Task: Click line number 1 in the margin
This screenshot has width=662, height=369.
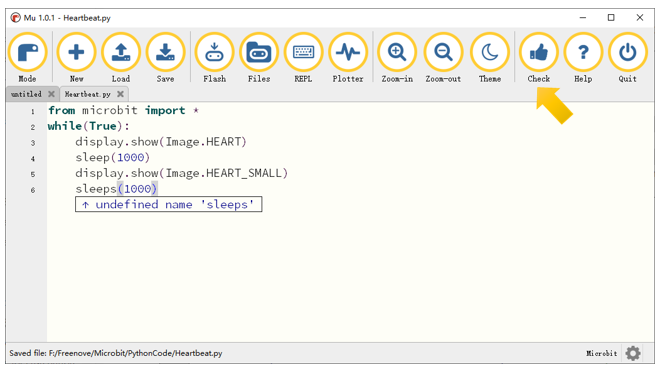Action: pyautogui.click(x=33, y=112)
